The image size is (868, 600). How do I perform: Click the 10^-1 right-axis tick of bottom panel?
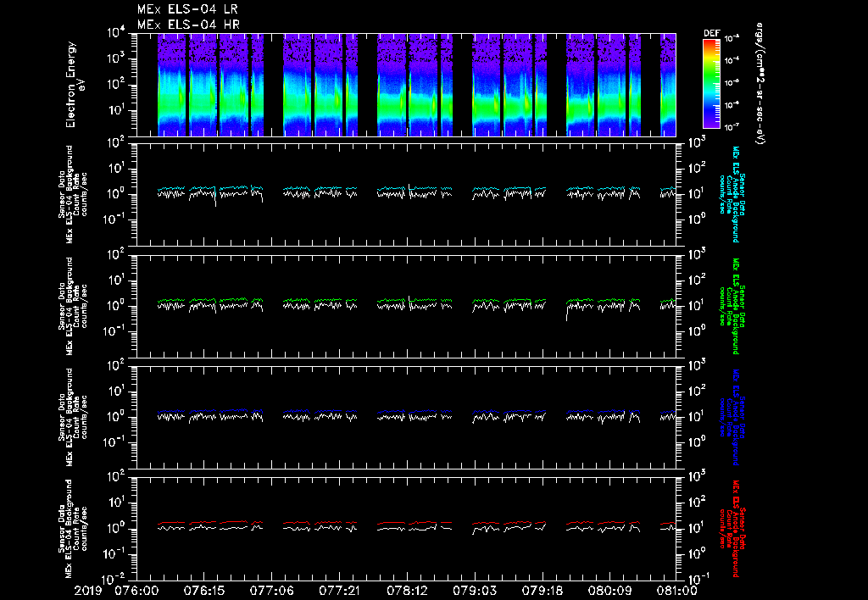(x=697, y=579)
